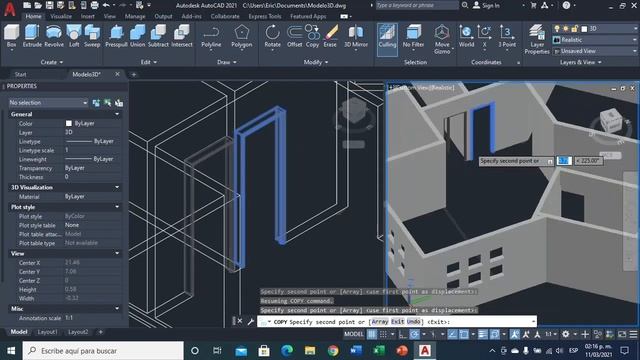The height and width of the screenshot is (360, 640).
Task: Open the Collaborate ribbon tab
Action: coord(225,16)
